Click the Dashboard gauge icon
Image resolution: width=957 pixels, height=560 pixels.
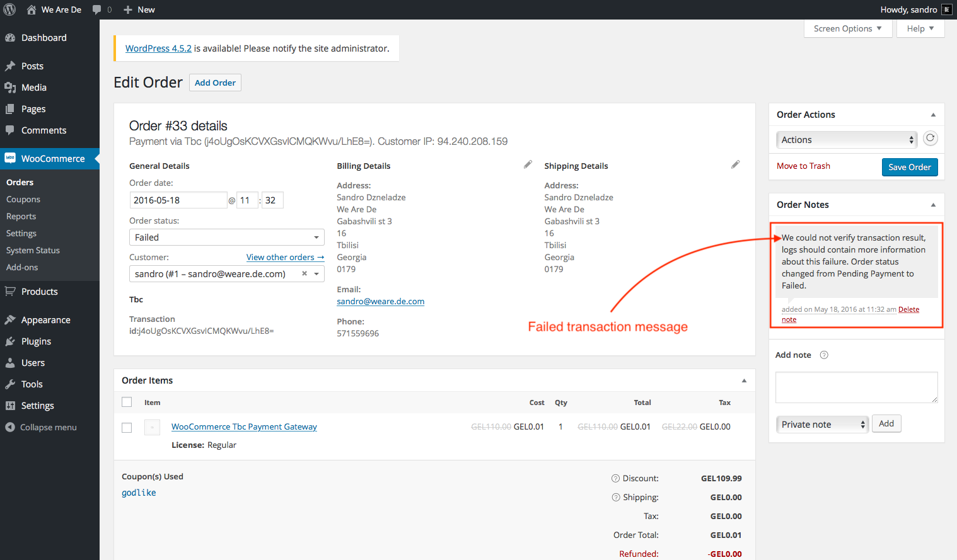(10, 38)
